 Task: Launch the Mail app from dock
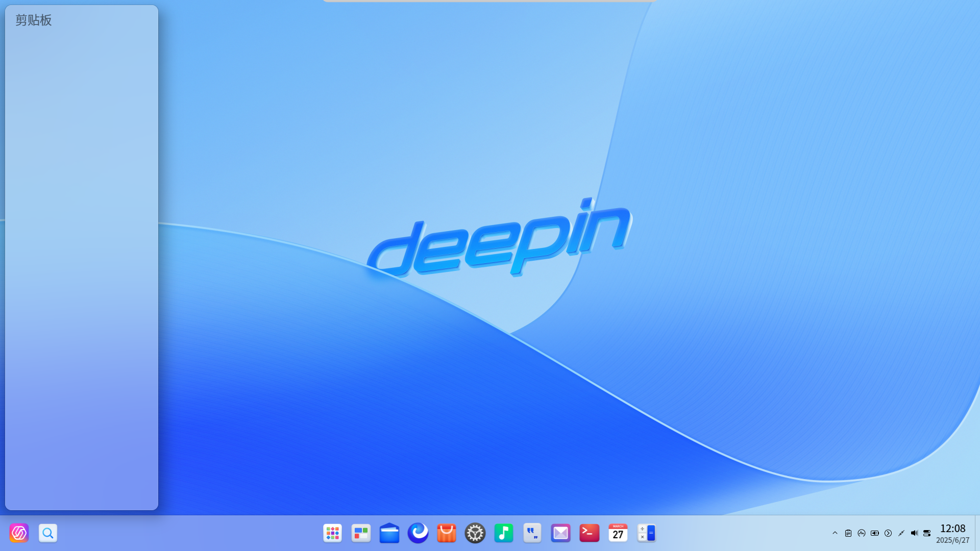[561, 533]
